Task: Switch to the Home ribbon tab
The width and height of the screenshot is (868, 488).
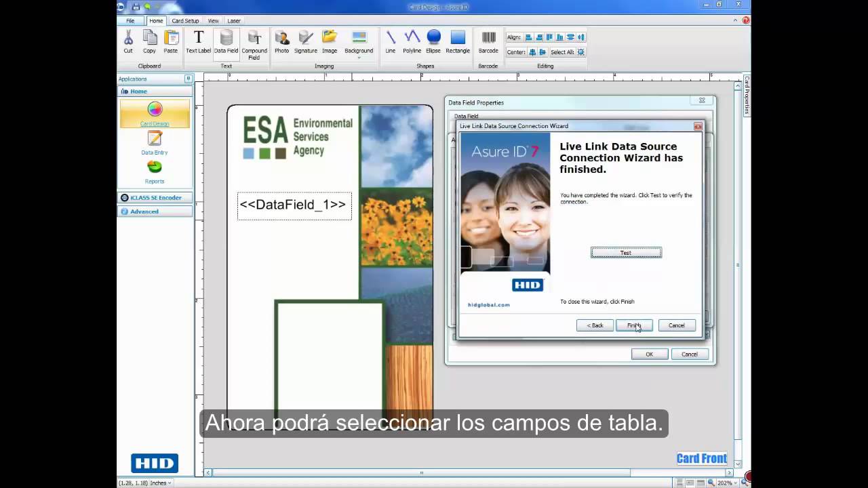Action: tap(156, 21)
